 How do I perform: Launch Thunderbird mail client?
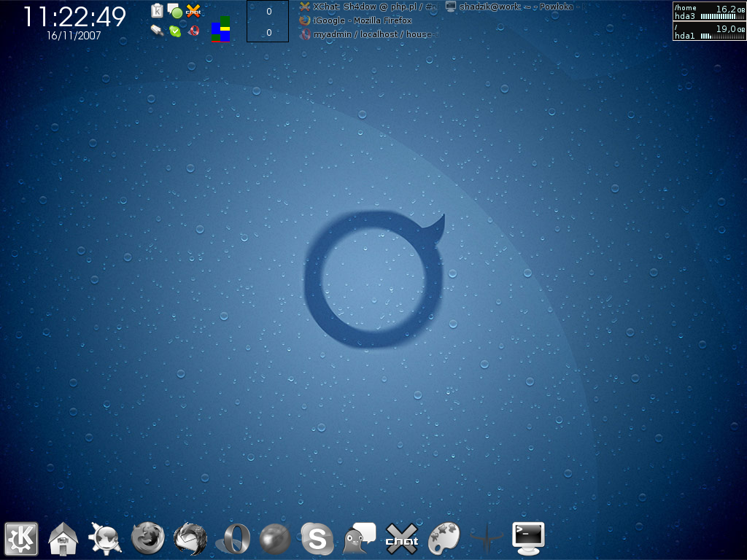pos(190,539)
